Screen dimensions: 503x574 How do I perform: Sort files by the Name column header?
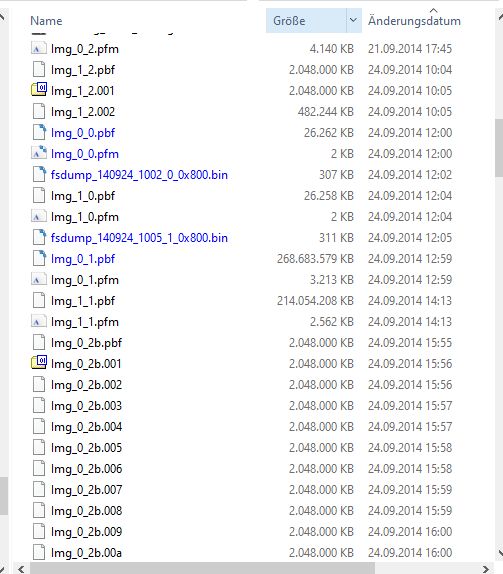pos(46,21)
